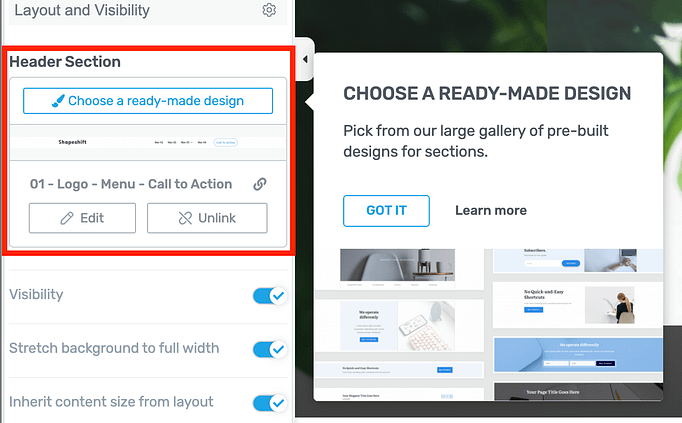The width and height of the screenshot is (682, 423).
Task: Toggle the Visibility switch off
Action: (x=270, y=296)
